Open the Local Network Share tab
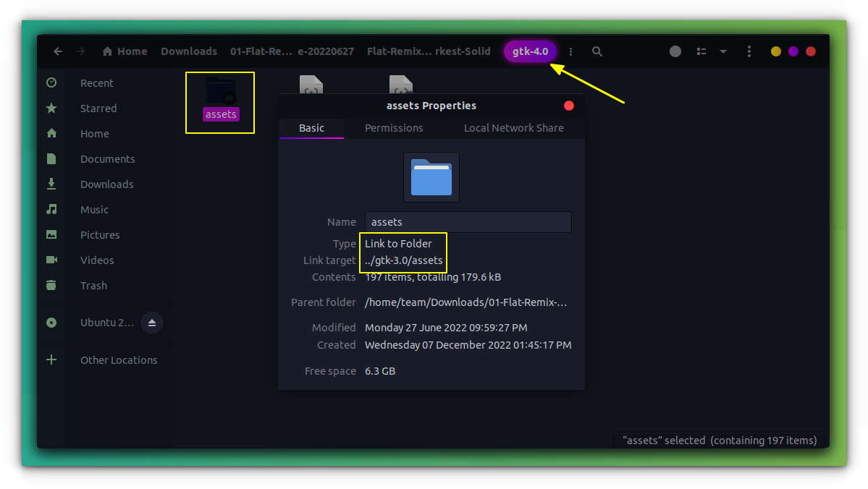The height and width of the screenshot is (489, 868). click(514, 128)
